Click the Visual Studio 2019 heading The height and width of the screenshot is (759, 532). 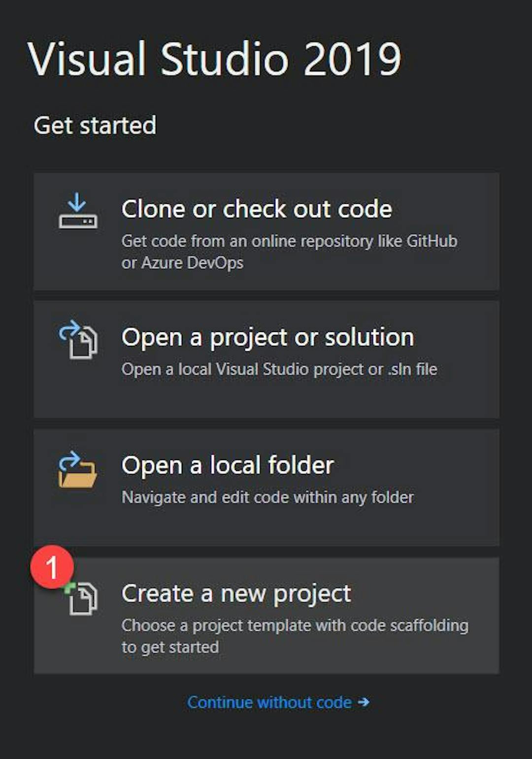214,59
